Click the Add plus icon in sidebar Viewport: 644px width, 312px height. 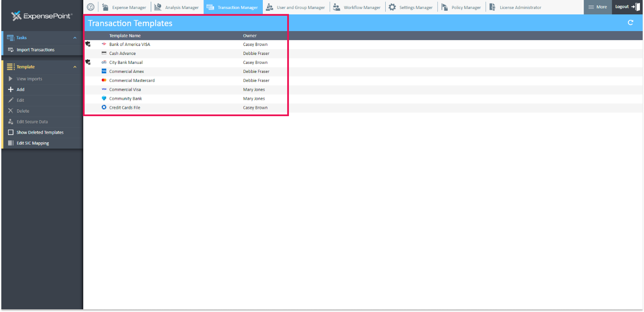11,90
